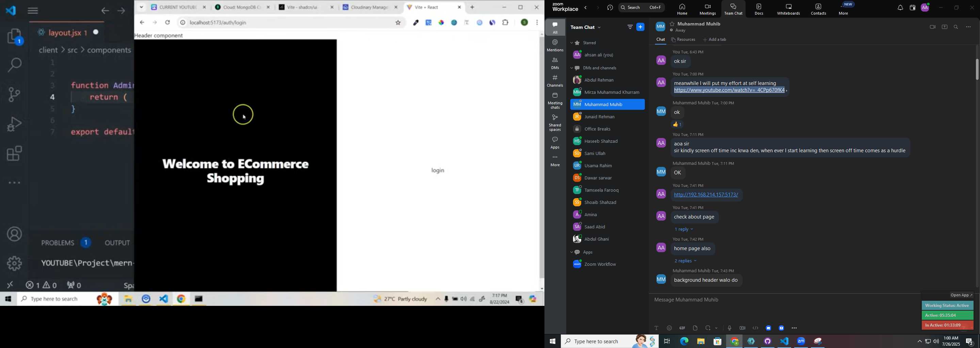The image size is (980, 348).
Task: Open the Home section in Zoom Workplace
Action: point(682,9)
